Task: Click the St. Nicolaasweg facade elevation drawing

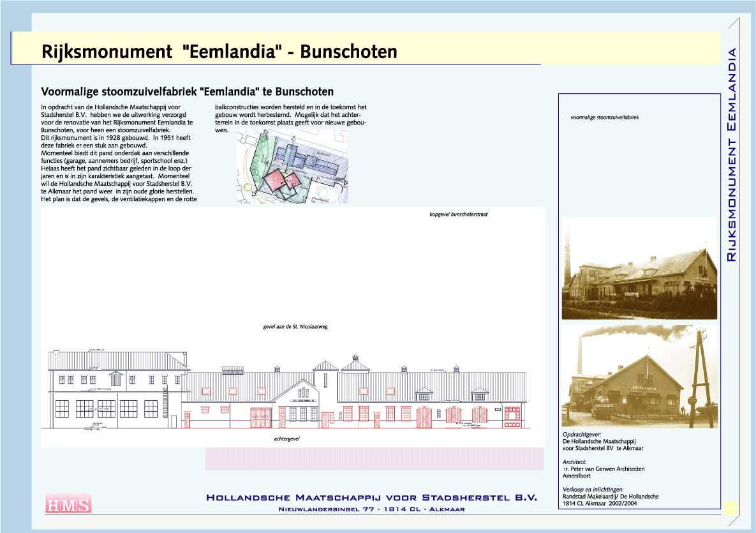Action: (x=288, y=391)
